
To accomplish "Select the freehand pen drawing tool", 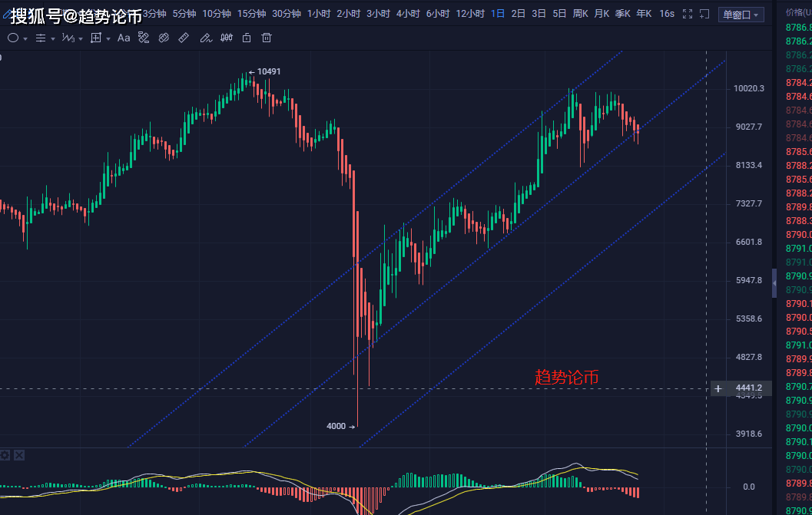I will pos(206,38).
